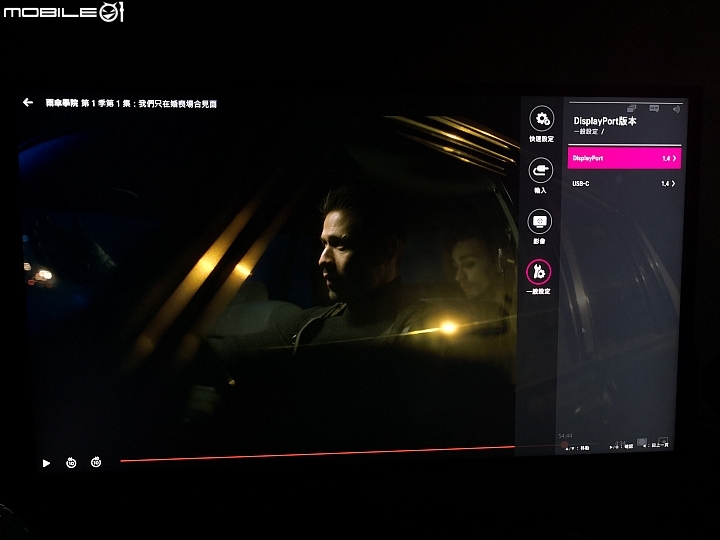Play the video with the play button

click(46, 463)
